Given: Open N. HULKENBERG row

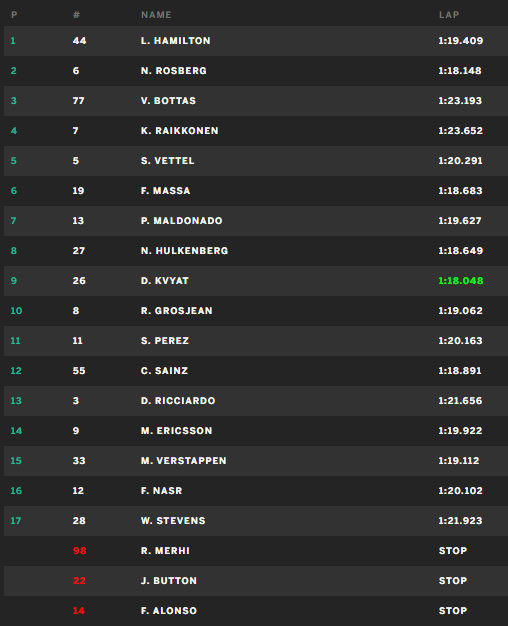Looking at the screenshot, I should click(x=256, y=251).
